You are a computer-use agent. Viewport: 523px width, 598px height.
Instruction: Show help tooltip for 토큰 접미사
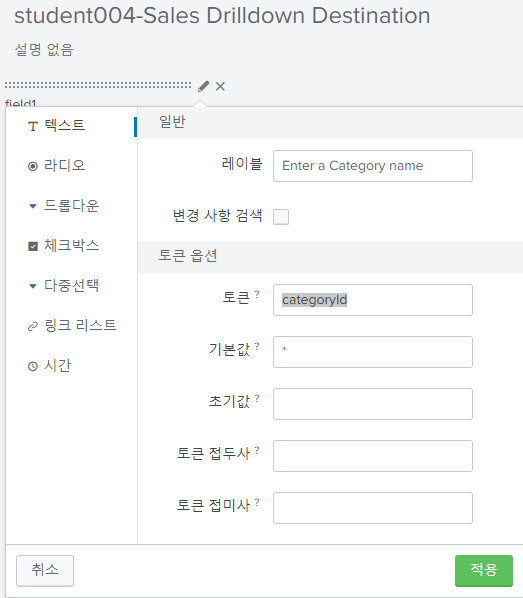click(257, 502)
